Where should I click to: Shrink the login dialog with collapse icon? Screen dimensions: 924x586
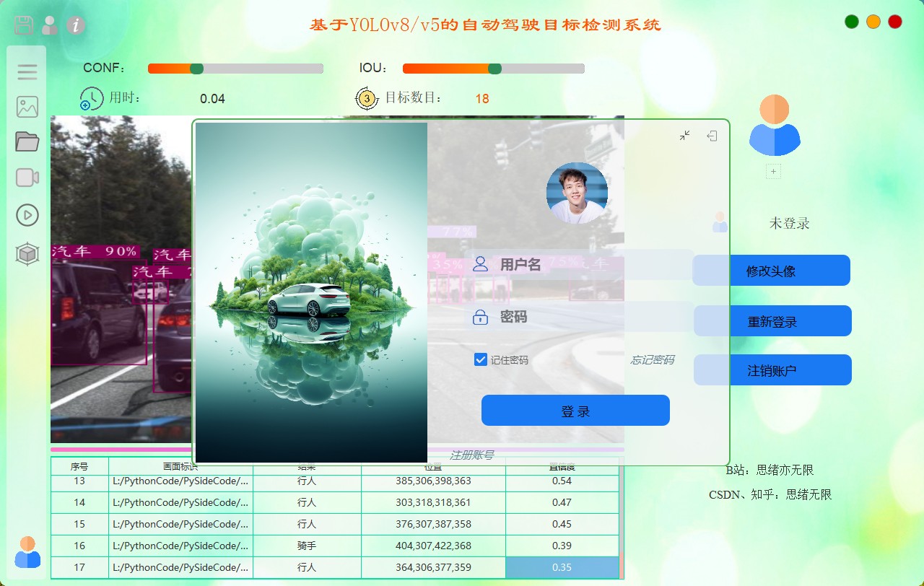[x=685, y=135]
